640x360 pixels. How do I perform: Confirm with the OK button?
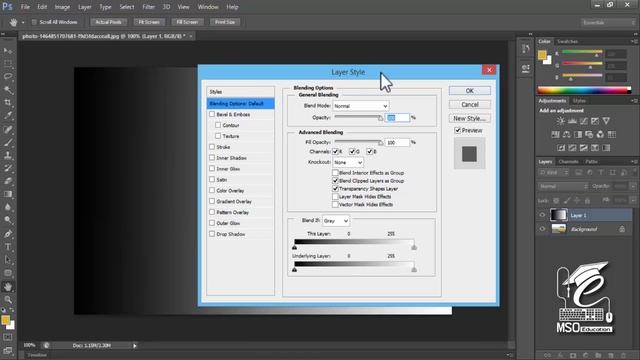coord(470,91)
